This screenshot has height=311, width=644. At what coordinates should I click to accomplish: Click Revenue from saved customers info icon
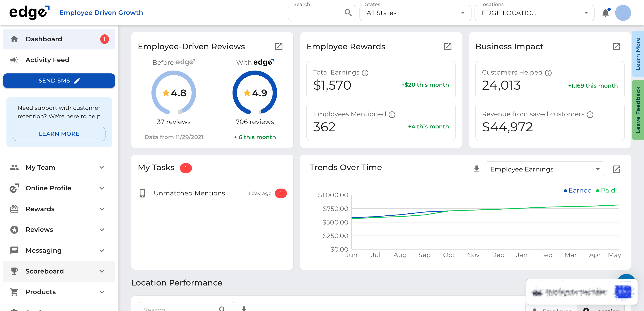(590, 115)
